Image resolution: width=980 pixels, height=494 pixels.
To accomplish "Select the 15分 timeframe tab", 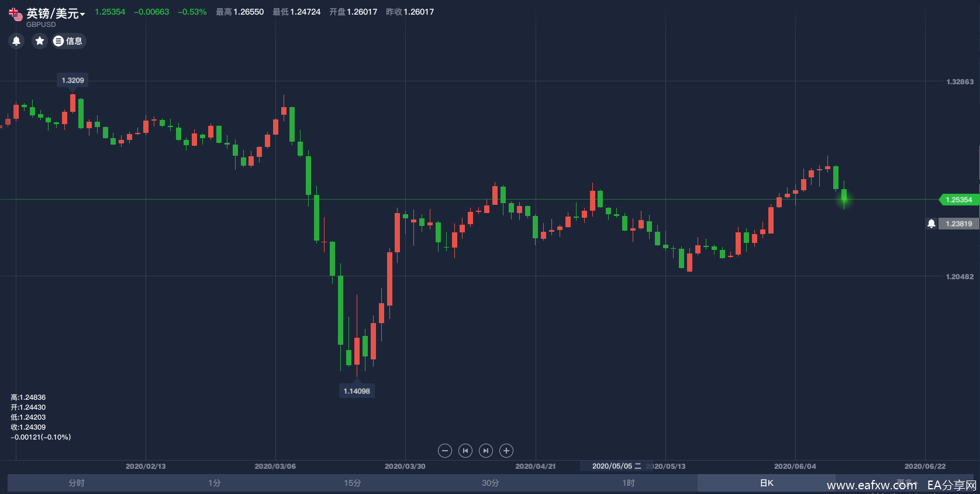I will (353, 483).
